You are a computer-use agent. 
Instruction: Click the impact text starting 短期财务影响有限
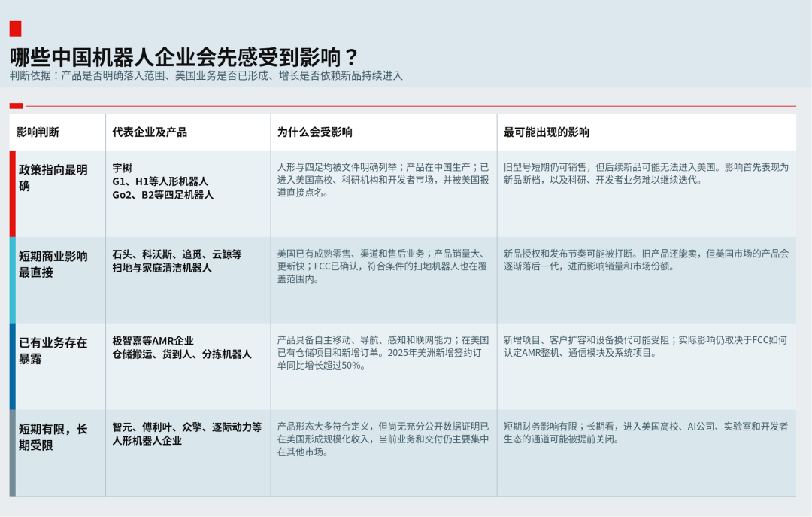tap(646, 433)
